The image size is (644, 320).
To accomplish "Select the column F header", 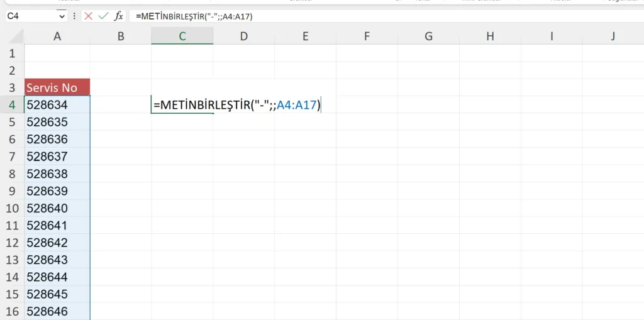I will coord(367,36).
